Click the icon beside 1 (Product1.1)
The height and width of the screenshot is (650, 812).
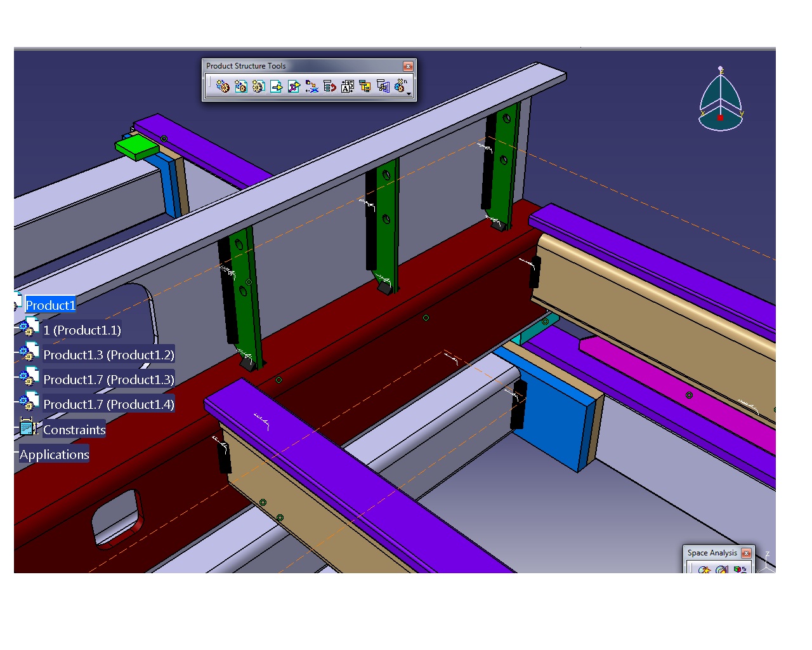click(29, 328)
